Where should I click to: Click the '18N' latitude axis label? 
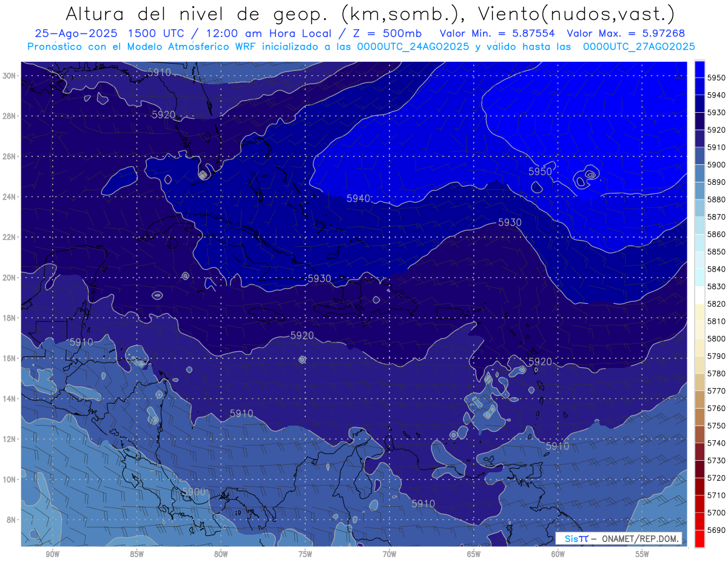click(10, 318)
